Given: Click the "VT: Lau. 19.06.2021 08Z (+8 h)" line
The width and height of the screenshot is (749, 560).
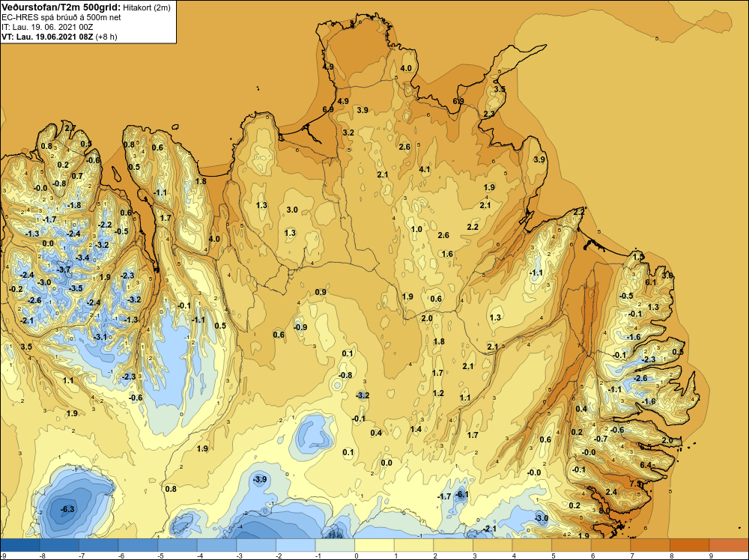Looking at the screenshot, I should pos(59,37).
